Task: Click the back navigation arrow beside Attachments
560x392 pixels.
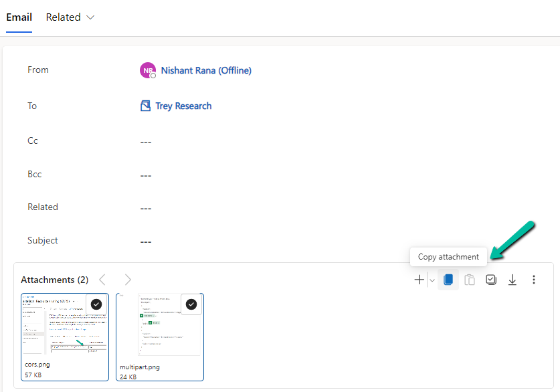Action: point(102,280)
